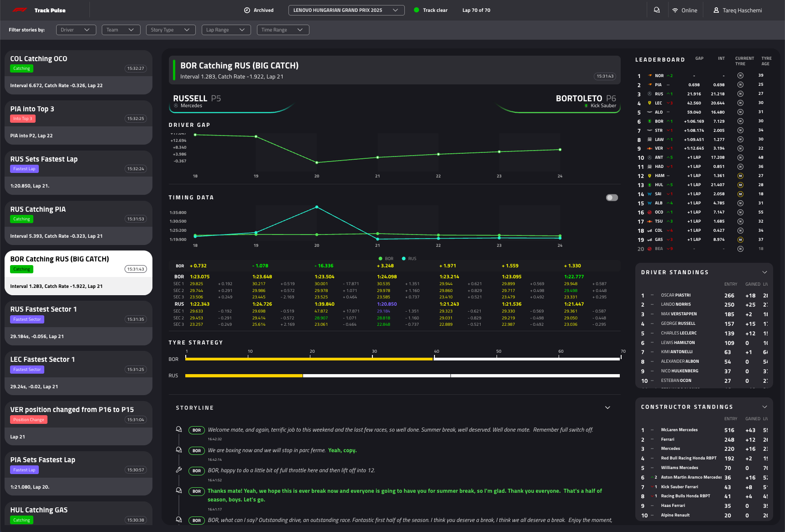The image size is (785, 532).
Task: Click the Catching tag on COL Catching OCO
Action: point(21,68)
